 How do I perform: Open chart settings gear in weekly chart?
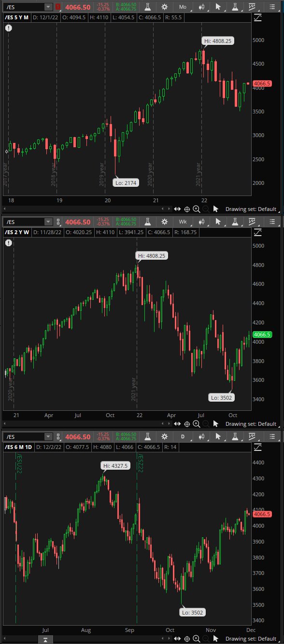tap(165, 222)
